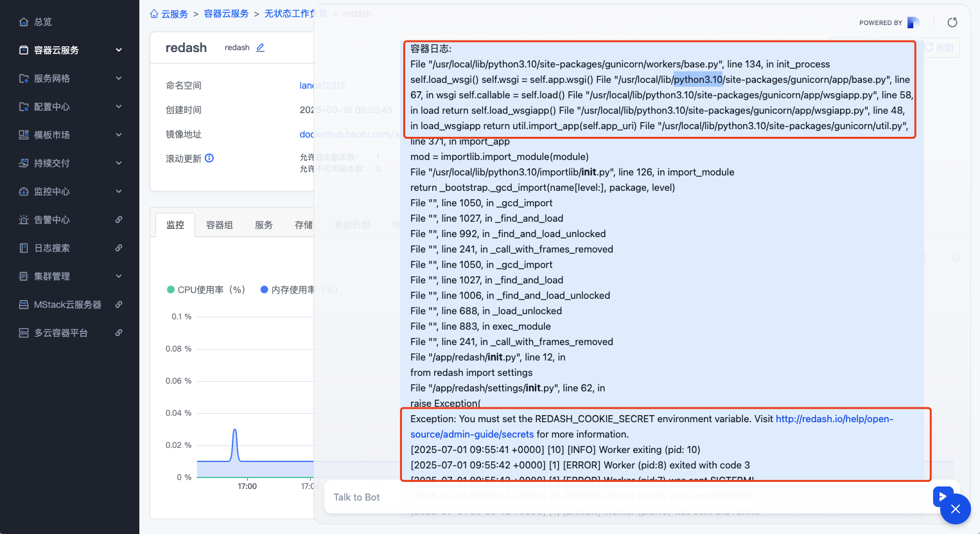Expand the 模板市场 menu chevron

pyautogui.click(x=119, y=135)
